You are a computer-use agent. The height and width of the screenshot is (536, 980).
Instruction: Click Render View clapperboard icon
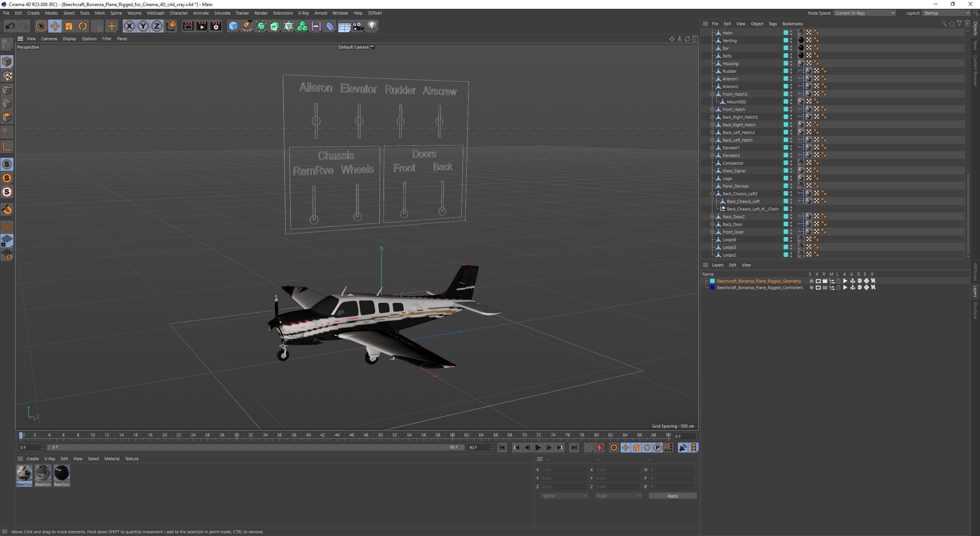(x=188, y=26)
